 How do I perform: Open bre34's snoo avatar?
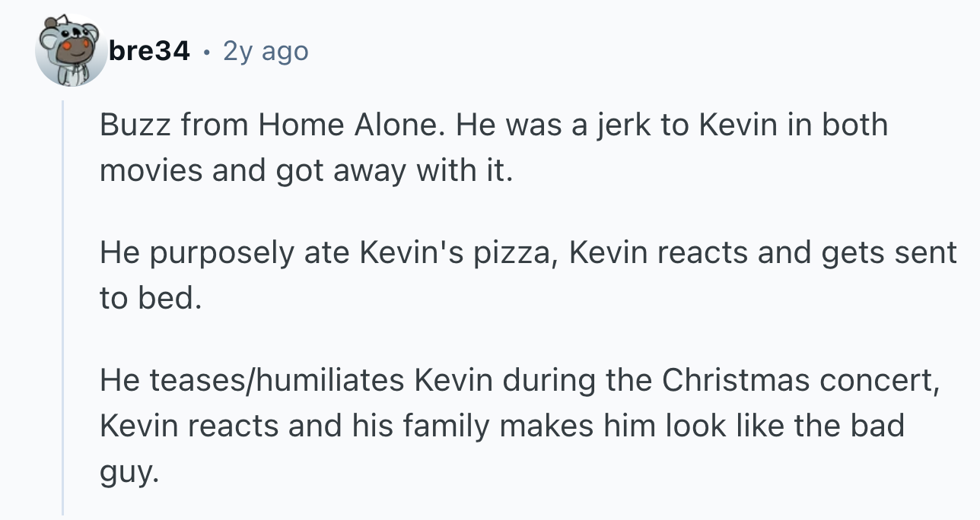point(72,51)
